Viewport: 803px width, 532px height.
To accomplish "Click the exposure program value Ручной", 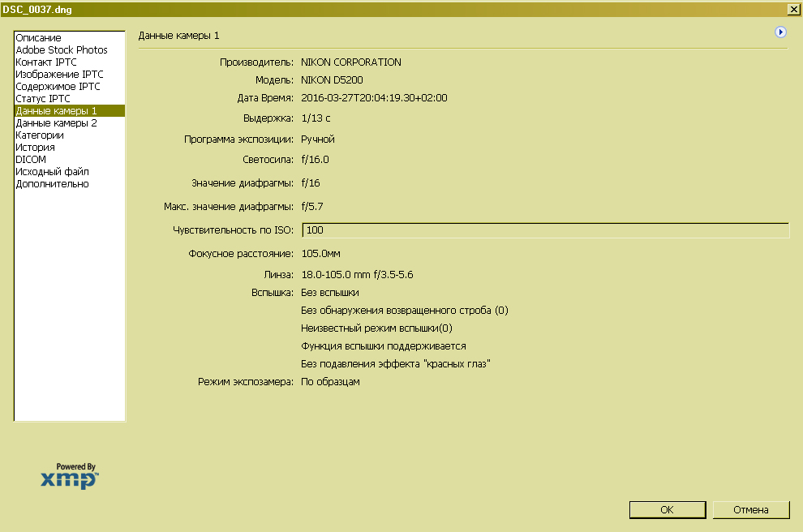I will coord(318,139).
